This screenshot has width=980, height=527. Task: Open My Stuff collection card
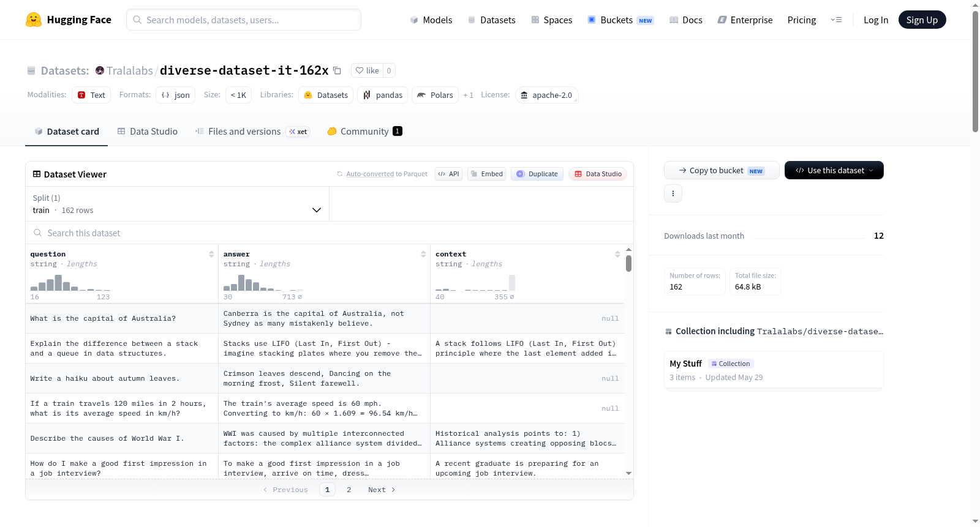tap(774, 370)
